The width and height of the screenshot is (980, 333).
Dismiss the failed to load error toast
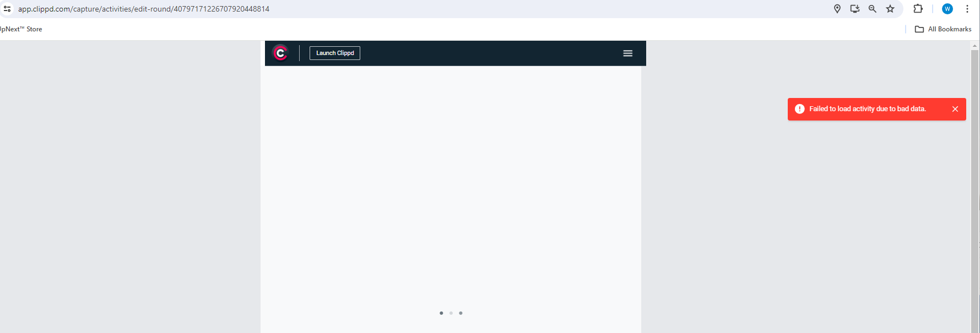pyautogui.click(x=955, y=109)
